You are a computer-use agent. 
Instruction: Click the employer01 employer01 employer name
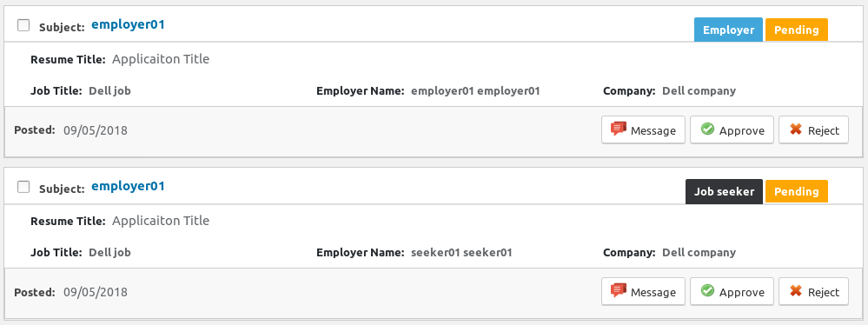click(475, 90)
